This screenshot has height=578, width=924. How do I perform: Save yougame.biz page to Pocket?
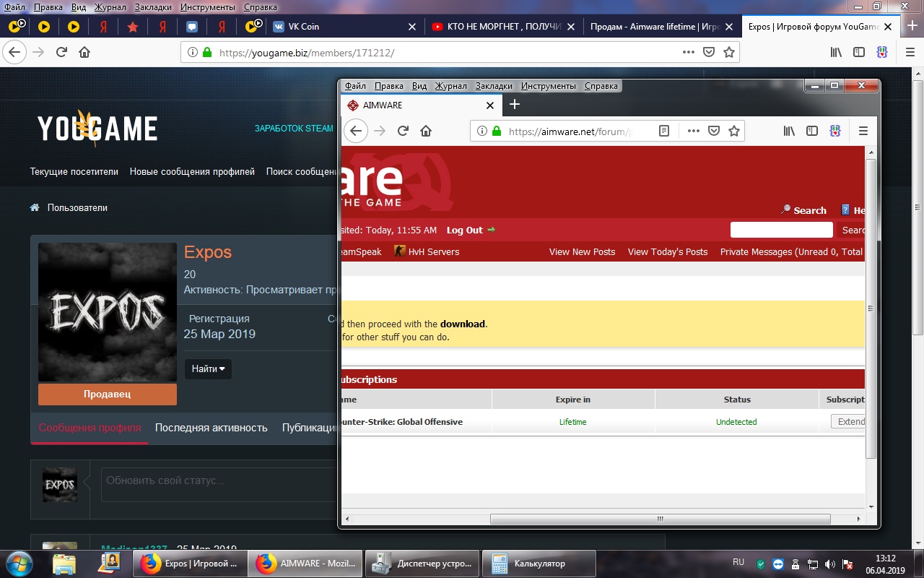click(x=709, y=52)
